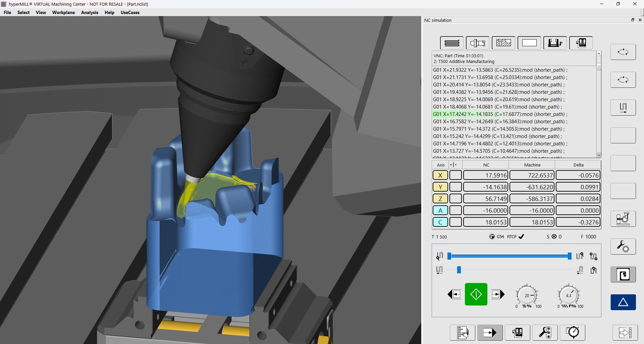
Task: Click the step forward arrow button
Action: click(x=497, y=294)
